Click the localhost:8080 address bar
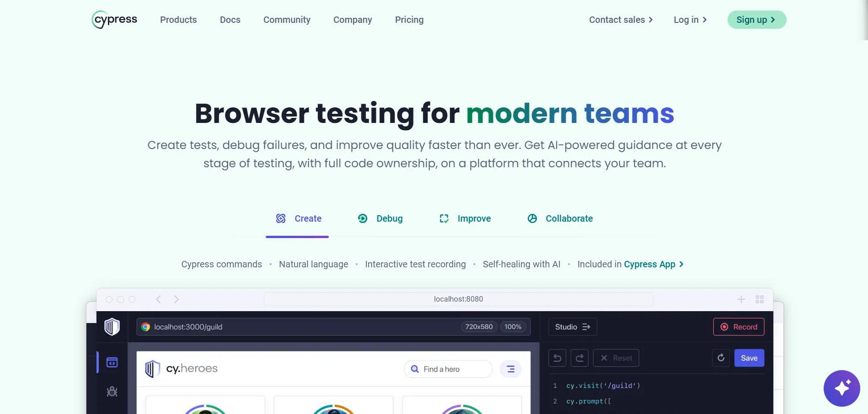The image size is (868, 414). 459,299
